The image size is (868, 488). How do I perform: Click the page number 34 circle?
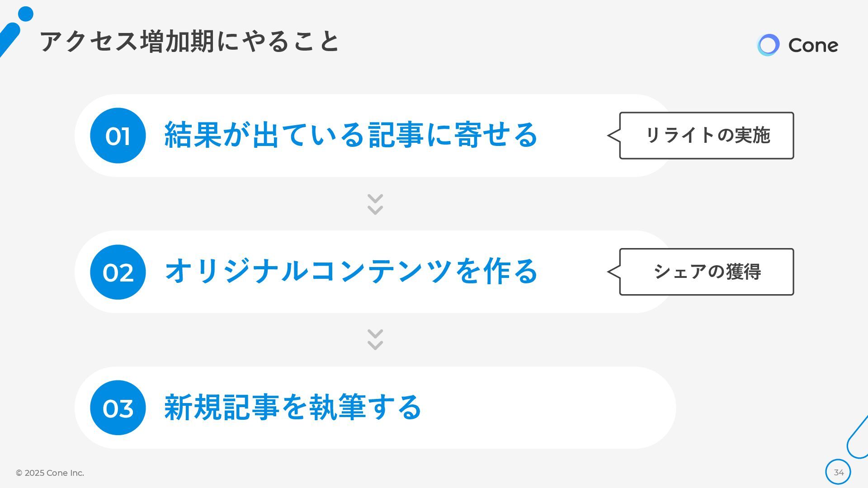tap(838, 472)
